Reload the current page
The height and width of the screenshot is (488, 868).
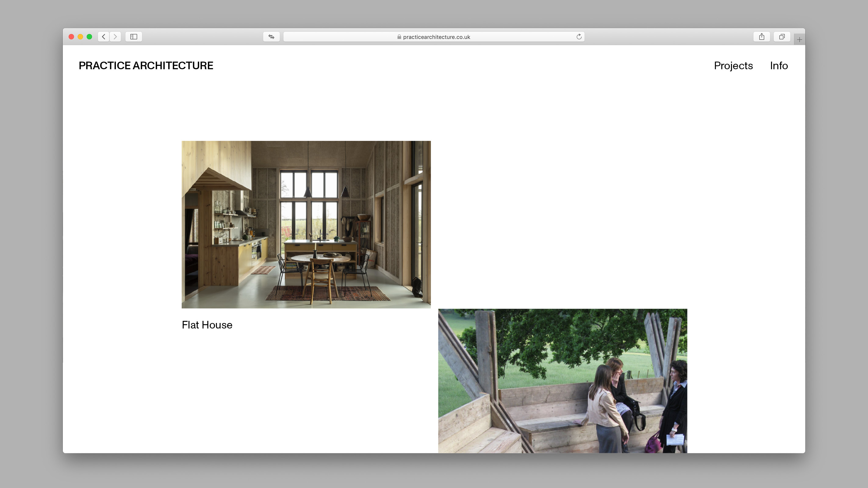[579, 37]
